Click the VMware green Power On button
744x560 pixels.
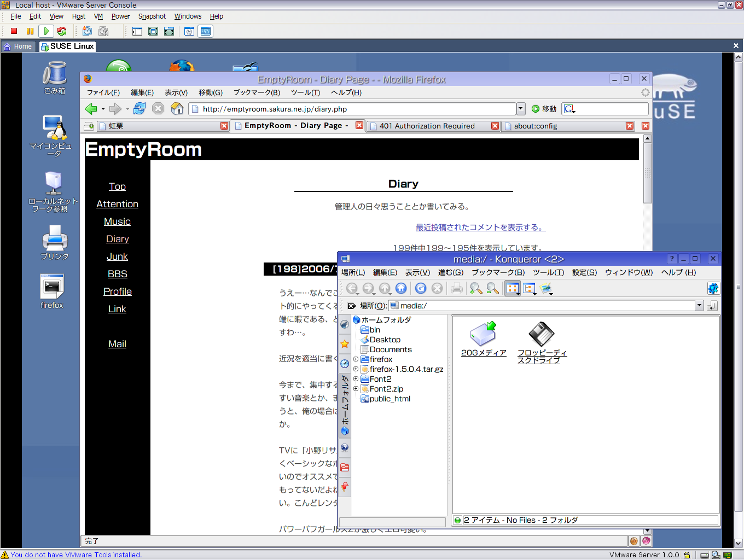pyautogui.click(x=47, y=31)
